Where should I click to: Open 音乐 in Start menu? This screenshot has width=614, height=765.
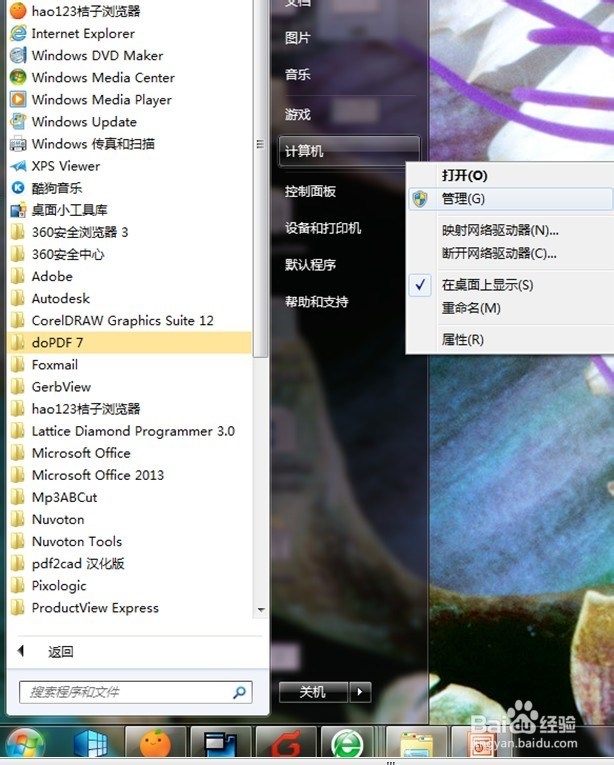[298, 75]
